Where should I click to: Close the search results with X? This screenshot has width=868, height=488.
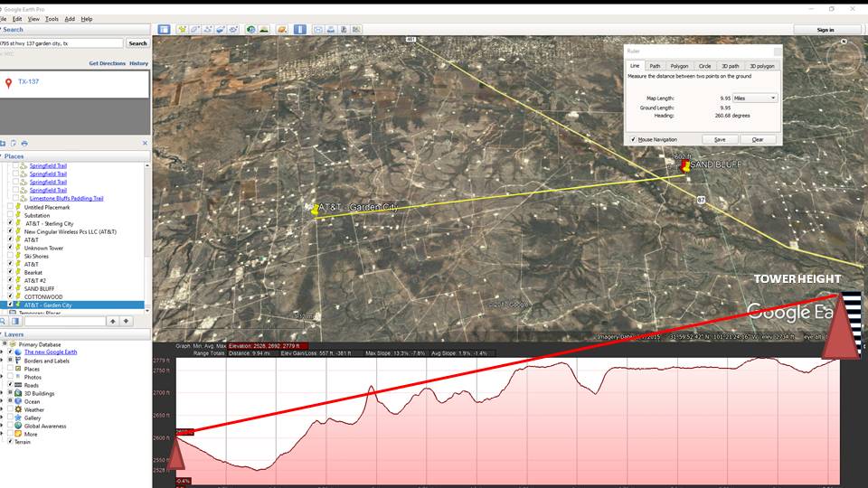[145, 144]
